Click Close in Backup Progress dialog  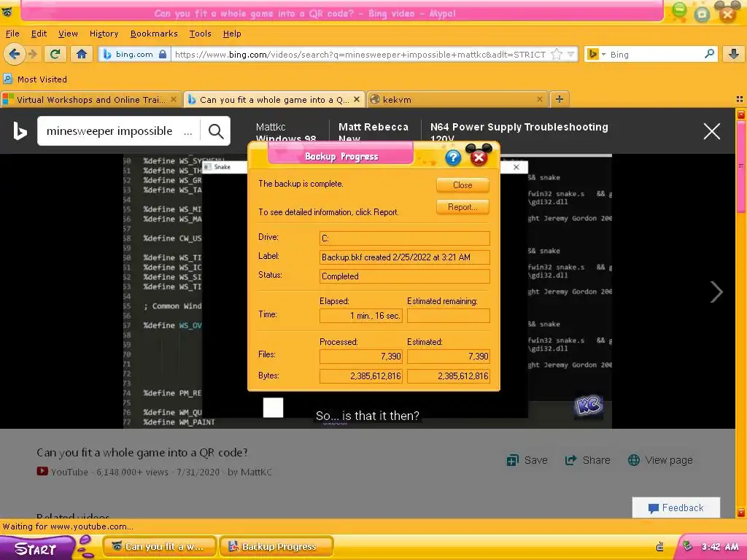coord(462,185)
